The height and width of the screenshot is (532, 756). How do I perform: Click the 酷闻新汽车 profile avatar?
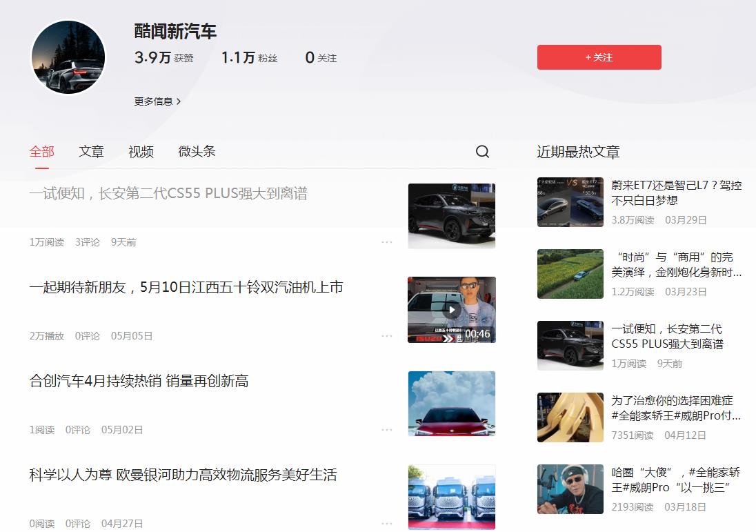(68, 57)
